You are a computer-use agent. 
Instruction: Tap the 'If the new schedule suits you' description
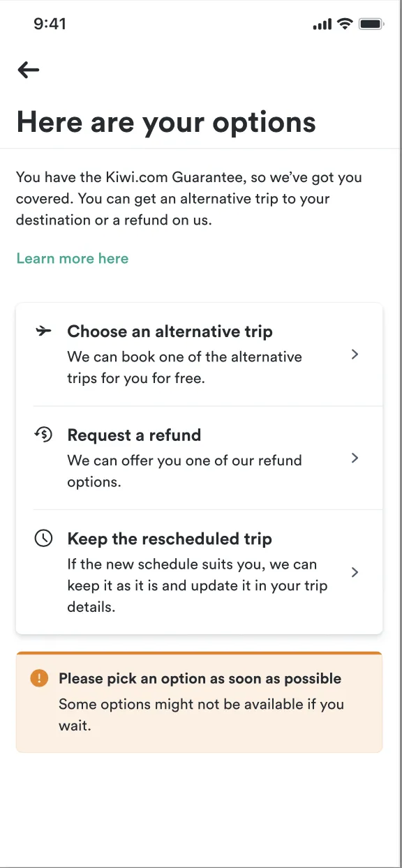[197, 585]
